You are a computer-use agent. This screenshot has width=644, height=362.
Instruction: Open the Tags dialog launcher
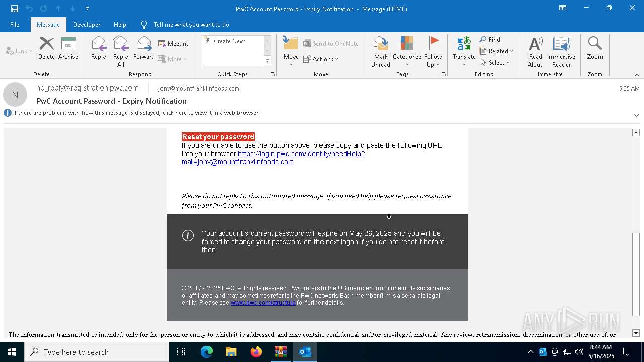[444, 74]
